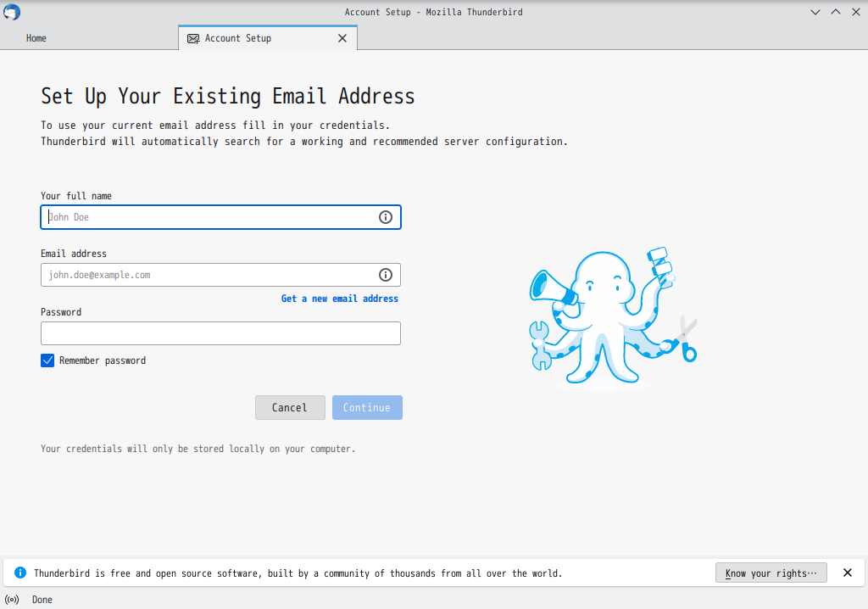Viewport: 868px width, 609px height.
Task: Open Know your rights
Action: pyautogui.click(x=771, y=573)
